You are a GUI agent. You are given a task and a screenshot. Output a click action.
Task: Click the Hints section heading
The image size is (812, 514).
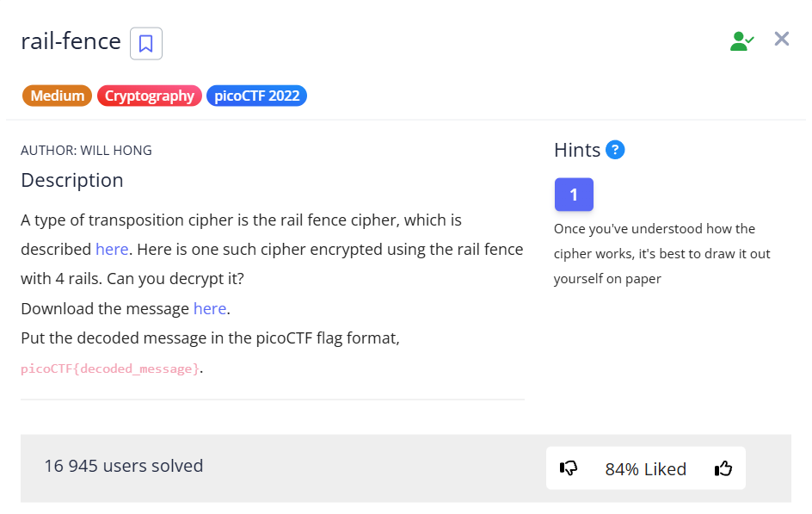[x=577, y=150]
